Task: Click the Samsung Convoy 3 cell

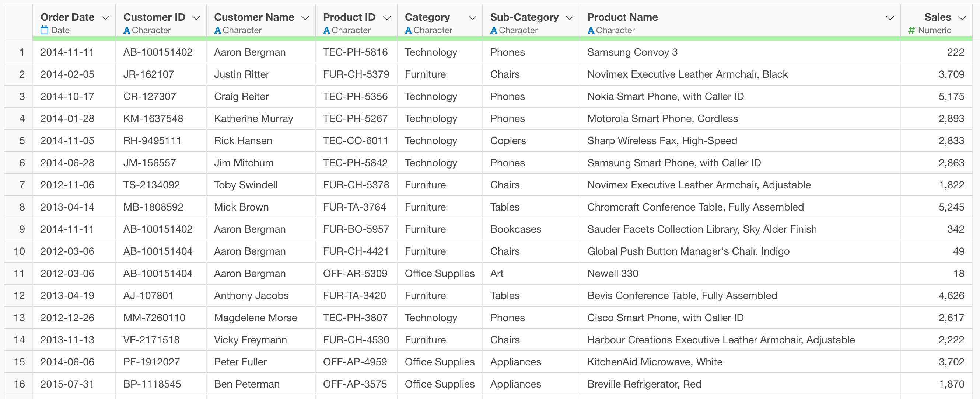Action: [x=632, y=52]
